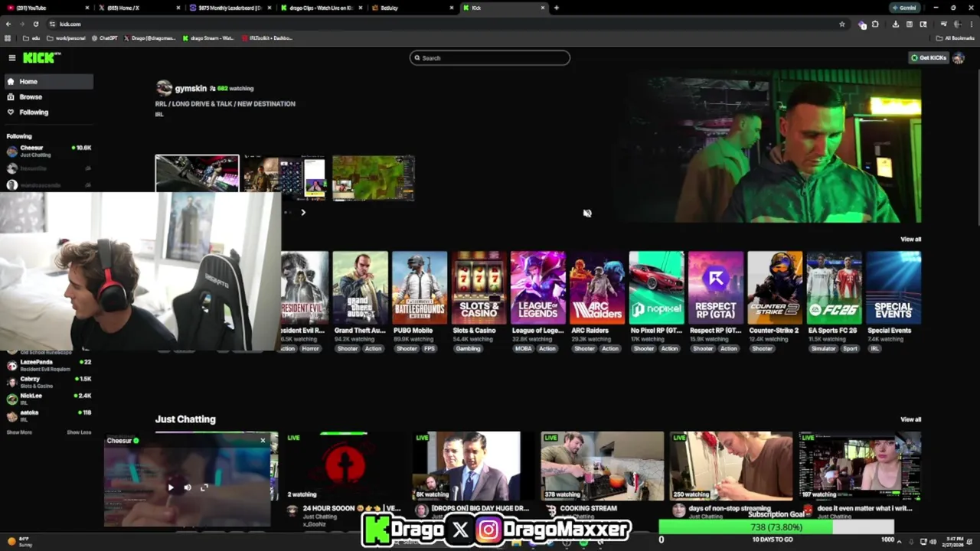980x551 pixels.
Task: Open the browser downloads icon
Action: click(895, 24)
